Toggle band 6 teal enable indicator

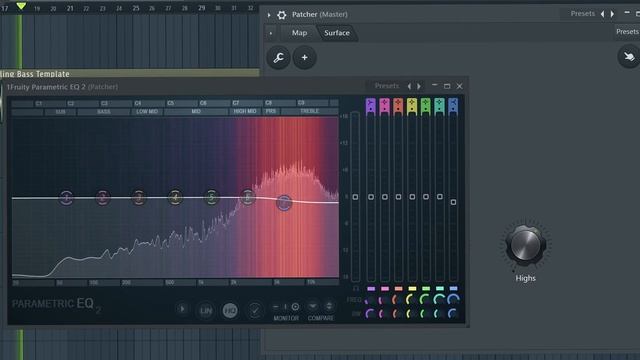[440, 289]
